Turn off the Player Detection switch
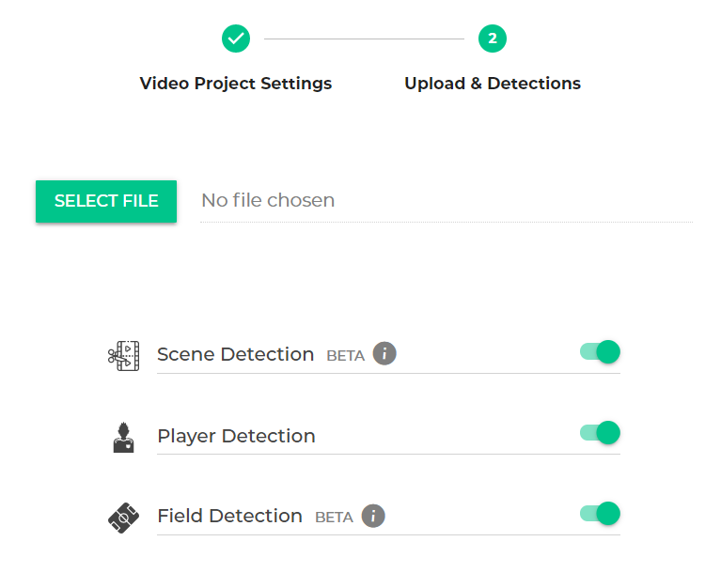Viewport: 721px width, 588px height. 600,433
